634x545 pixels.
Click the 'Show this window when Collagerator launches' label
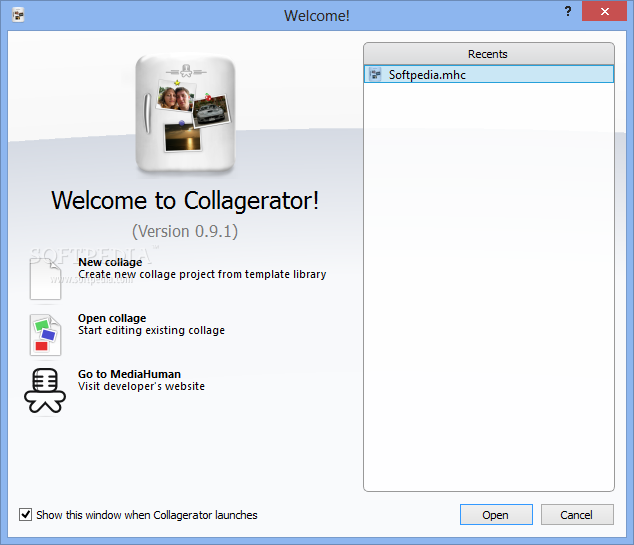pyautogui.click(x=147, y=515)
